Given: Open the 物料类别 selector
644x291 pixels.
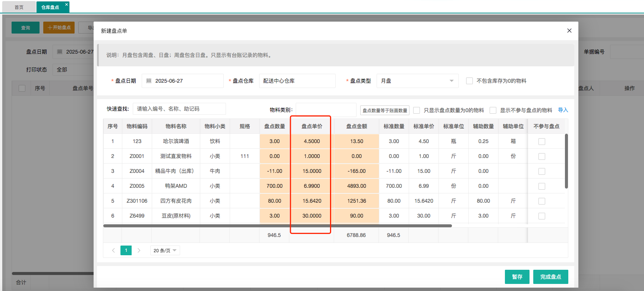Looking at the screenshot, I should pos(326,110).
